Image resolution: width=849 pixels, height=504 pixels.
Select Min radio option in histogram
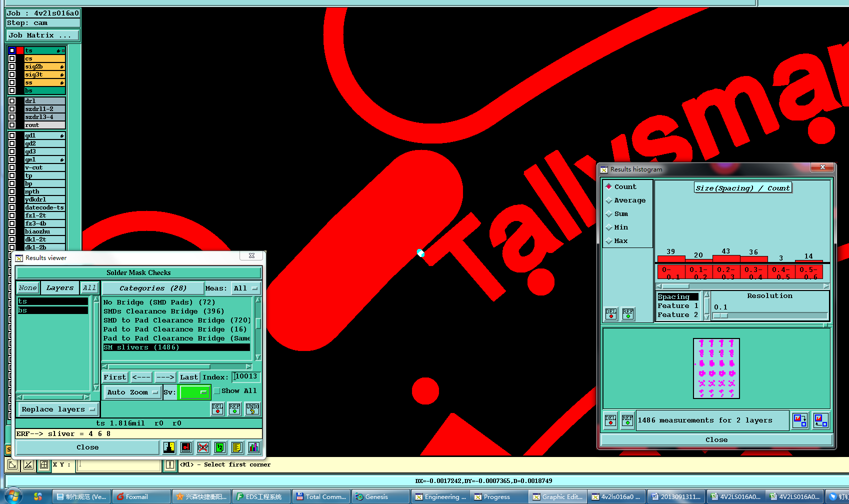click(x=609, y=227)
